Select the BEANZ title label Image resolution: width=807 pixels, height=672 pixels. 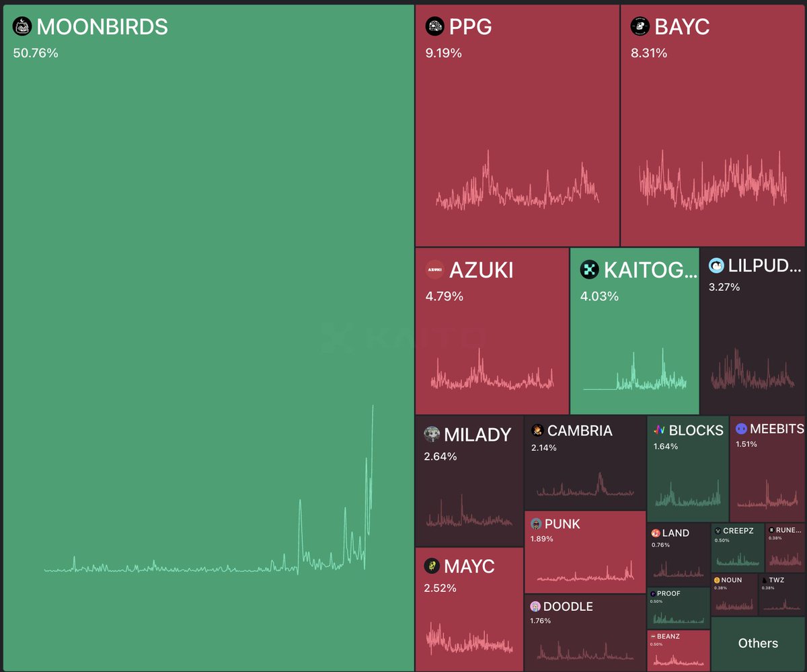click(x=668, y=636)
